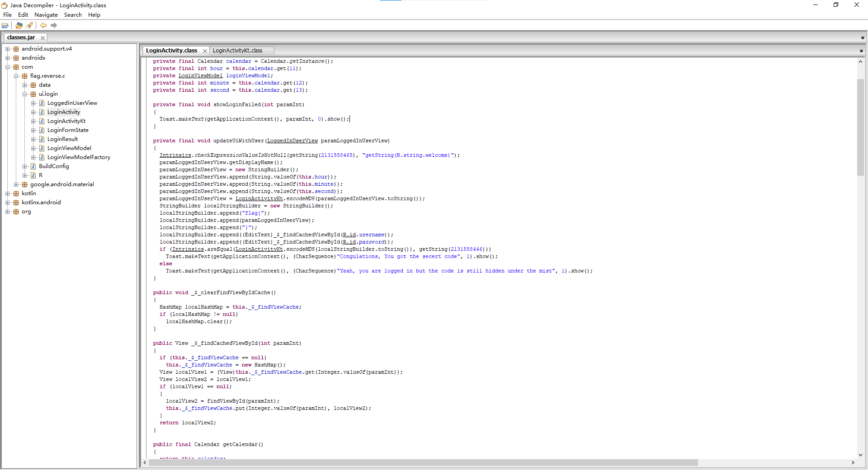This screenshot has width=868, height=470.
Task: Click the org package icon
Action: [x=16, y=211]
